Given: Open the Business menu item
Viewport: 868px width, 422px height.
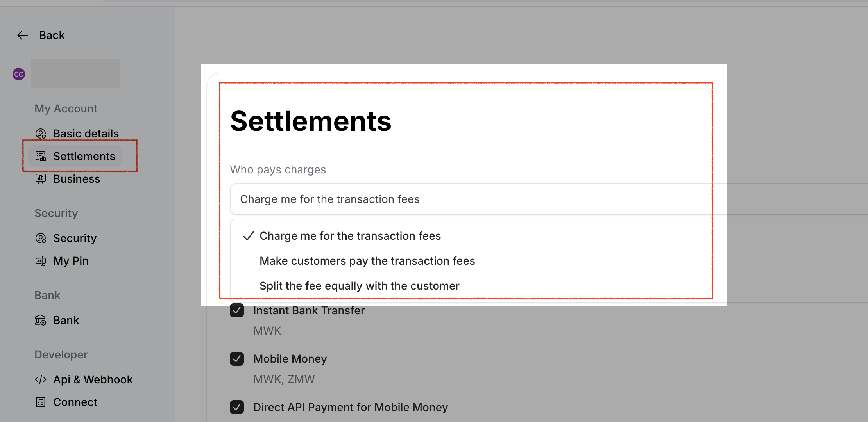Looking at the screenshot, I should coord(77,179).
